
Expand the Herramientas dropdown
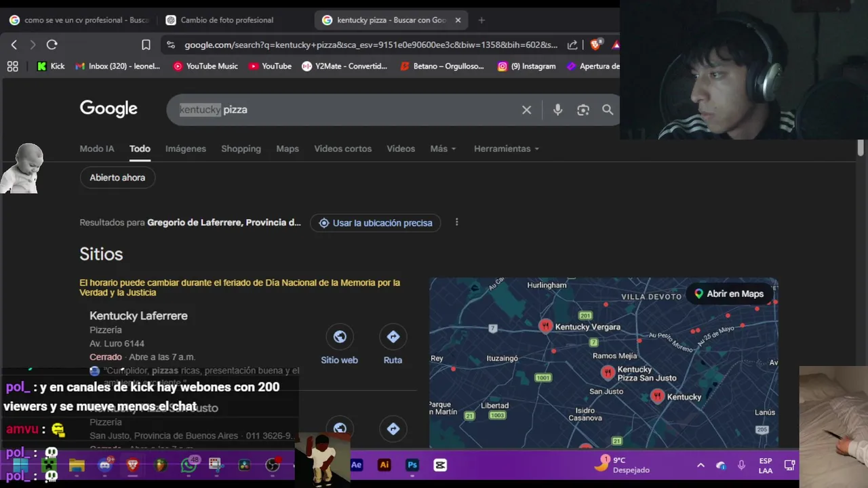(507, 148)
